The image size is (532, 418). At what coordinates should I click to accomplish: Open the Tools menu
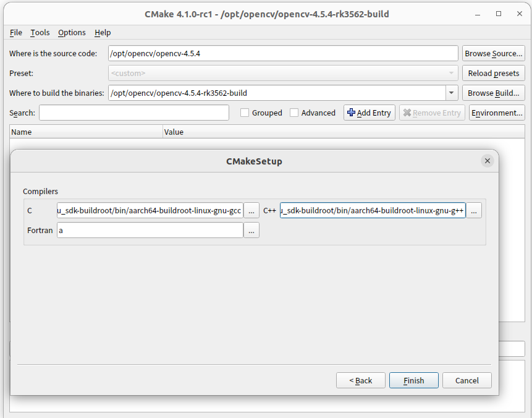[40, 33]
